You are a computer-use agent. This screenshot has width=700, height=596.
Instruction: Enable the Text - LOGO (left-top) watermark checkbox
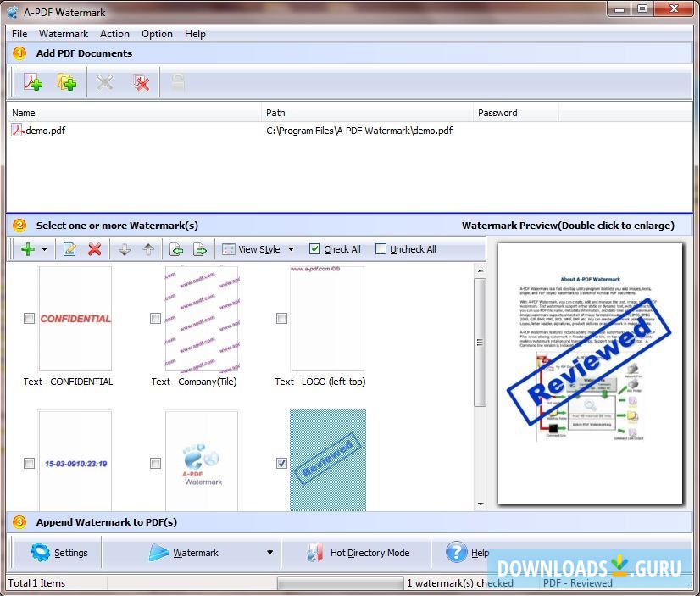tap(281, 318)
